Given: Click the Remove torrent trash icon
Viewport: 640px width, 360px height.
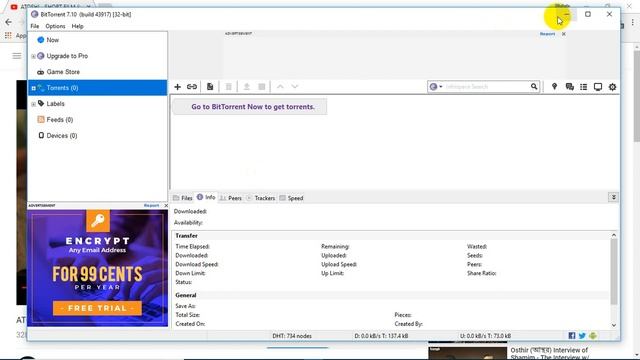Looking at the screenshot, I should tap(229, 87).
